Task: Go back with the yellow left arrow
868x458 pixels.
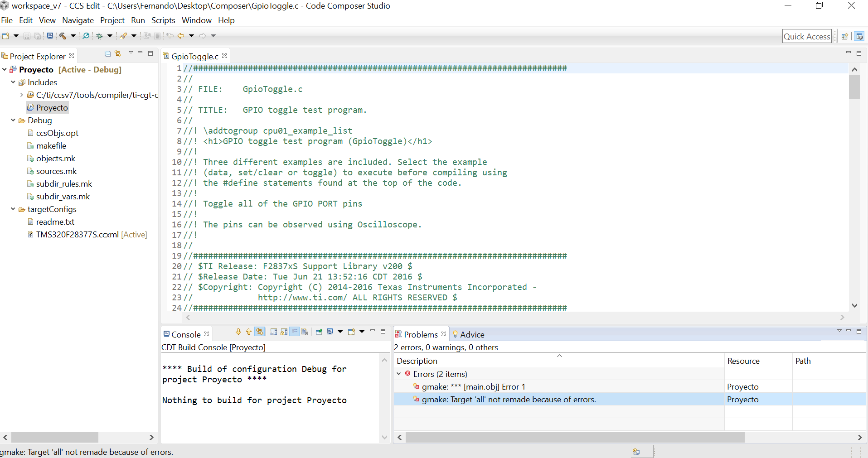Action: (x=181, y=36)
